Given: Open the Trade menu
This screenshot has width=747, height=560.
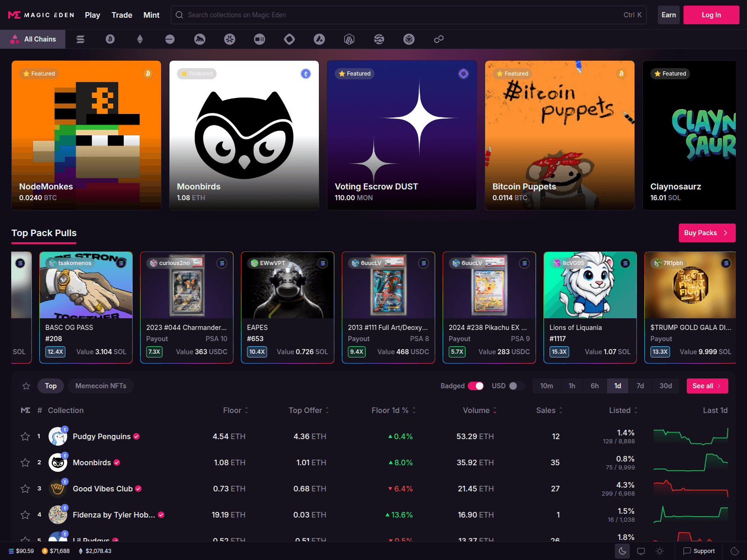Looking at the screenshot, I should (x=122, y=15).
